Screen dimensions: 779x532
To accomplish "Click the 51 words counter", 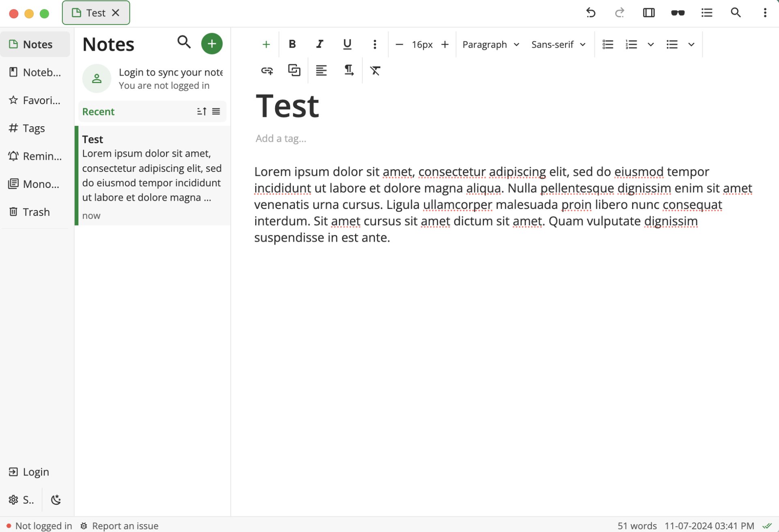I will [637, 526].
